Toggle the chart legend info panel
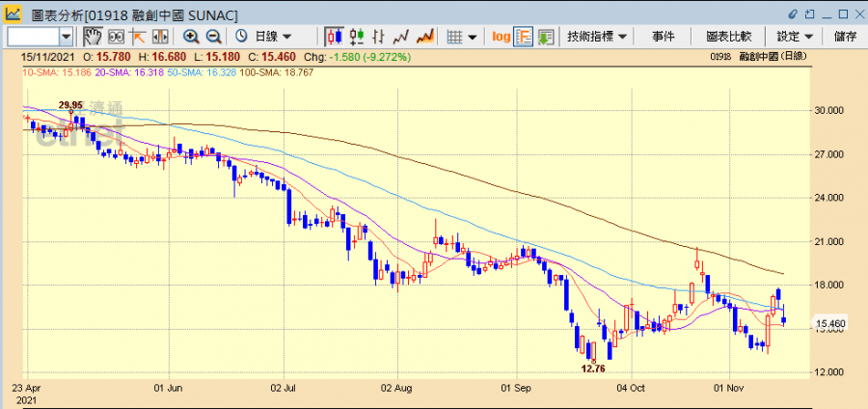868x409 pixels. [524, 36]
